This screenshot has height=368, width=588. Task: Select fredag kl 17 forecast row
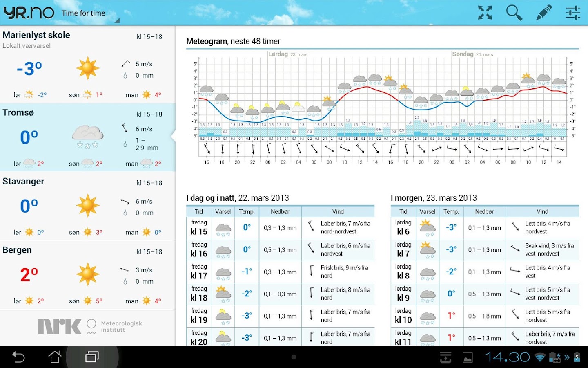[280, 272]
